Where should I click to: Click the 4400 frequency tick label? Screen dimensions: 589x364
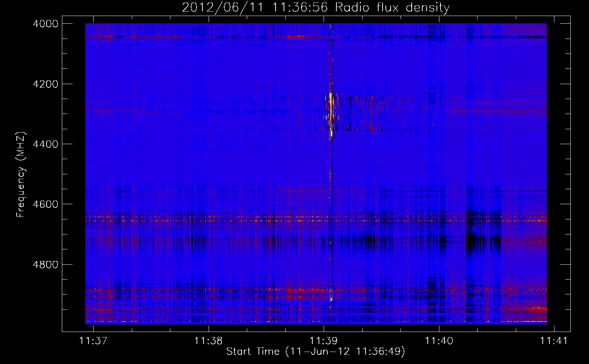(46, 144)
